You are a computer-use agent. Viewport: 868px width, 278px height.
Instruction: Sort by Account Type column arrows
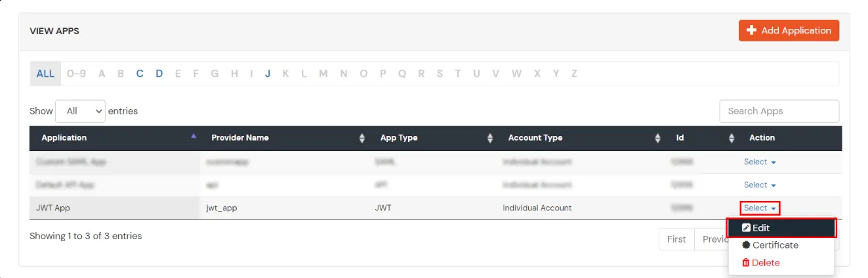[x=658, y=138]
